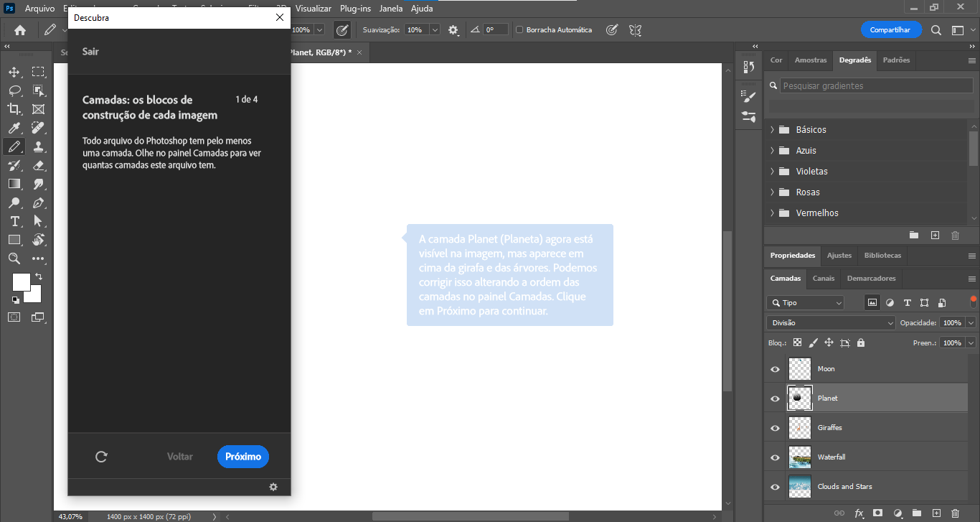
Task: Toggle visibility of the Giraffes layer
Action: [x=776, y=427]
